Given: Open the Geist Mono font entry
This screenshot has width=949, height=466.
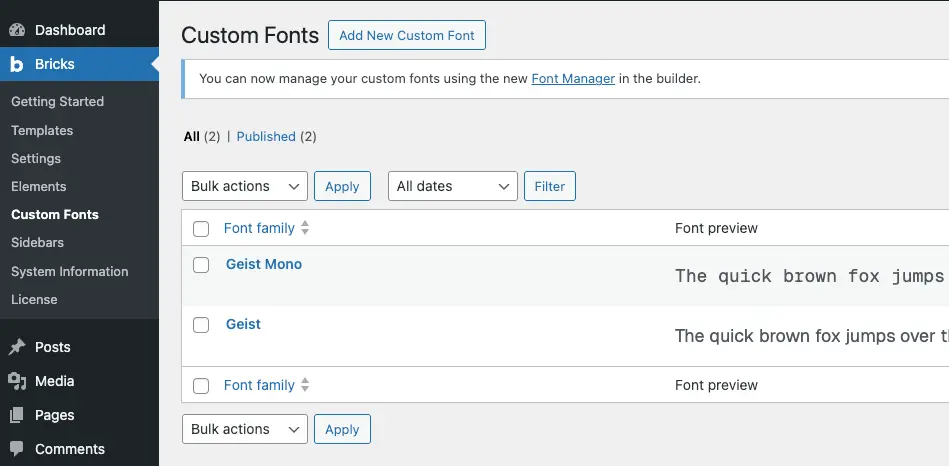Looking at the screenshot, I should coord(264,264).
